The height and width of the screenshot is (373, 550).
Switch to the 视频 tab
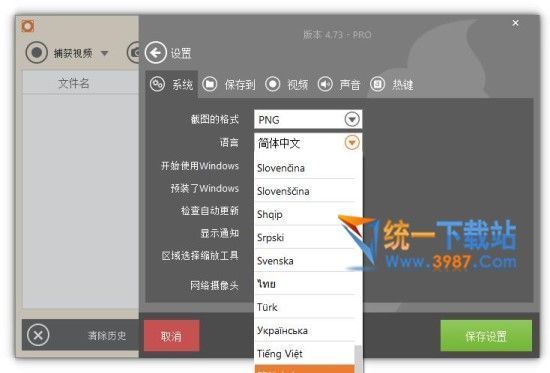[287, 85]
